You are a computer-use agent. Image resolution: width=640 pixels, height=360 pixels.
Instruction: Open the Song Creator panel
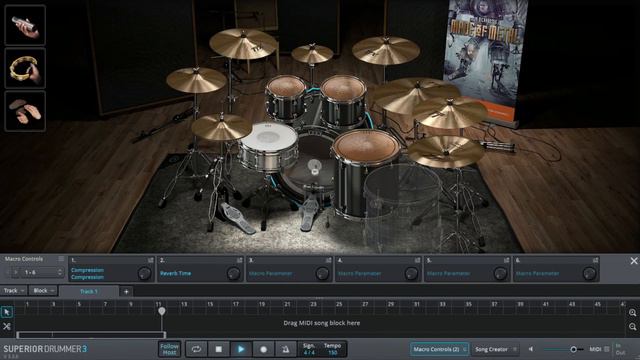coord(495,349)
